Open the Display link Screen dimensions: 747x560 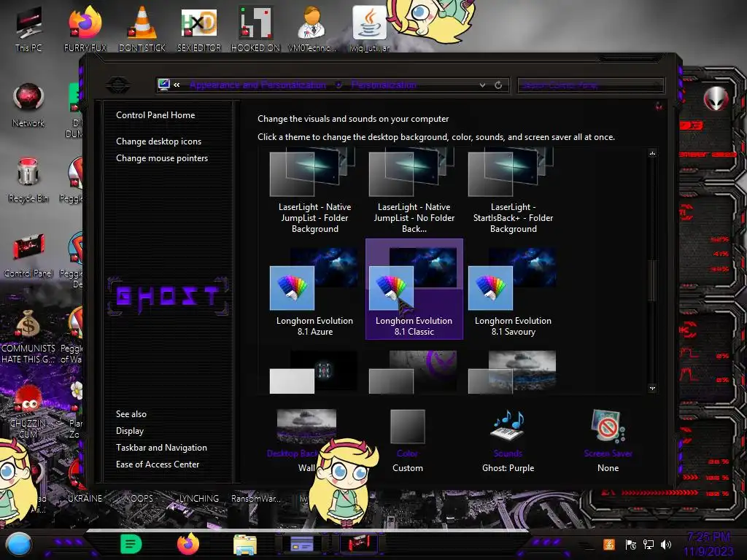click(130, 431)
